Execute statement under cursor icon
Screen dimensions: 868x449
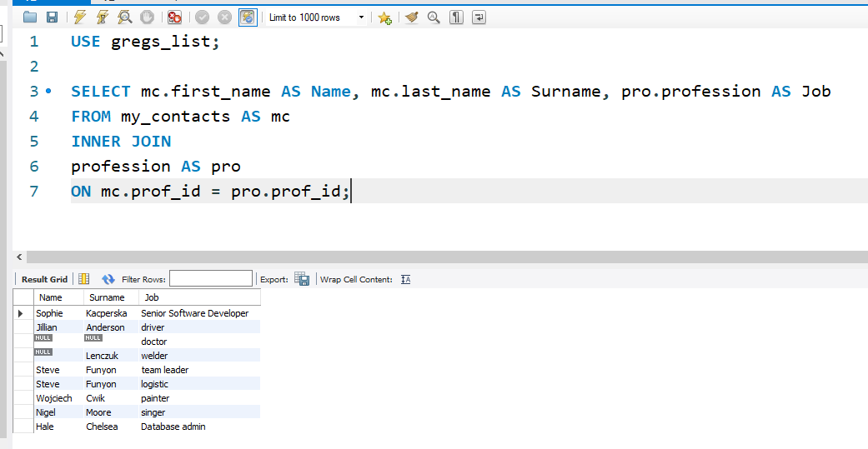(x=103, y=17)
